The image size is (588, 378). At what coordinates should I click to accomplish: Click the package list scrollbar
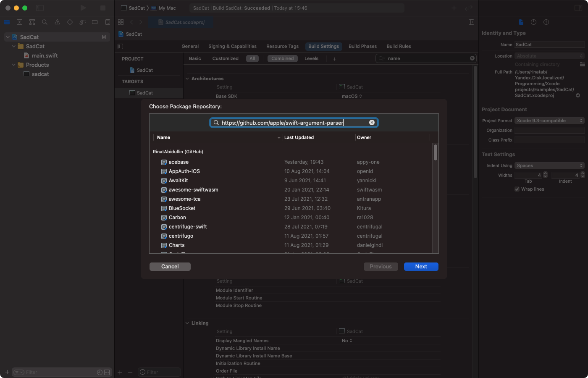(436, 152)
